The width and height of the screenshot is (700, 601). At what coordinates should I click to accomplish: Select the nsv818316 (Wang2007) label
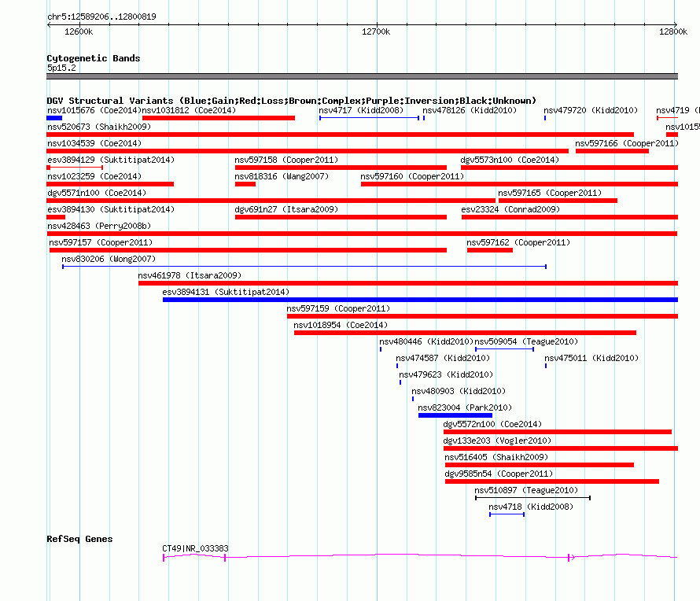(282, 176)
